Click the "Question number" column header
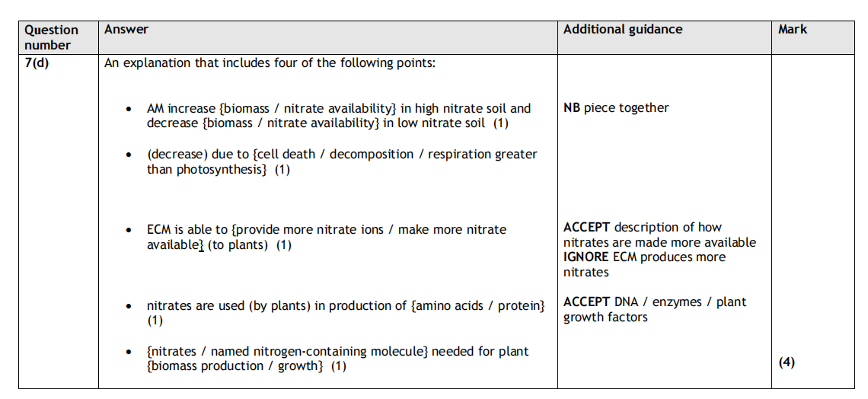The width and height of the screenshot is (868, 399). 51,37
